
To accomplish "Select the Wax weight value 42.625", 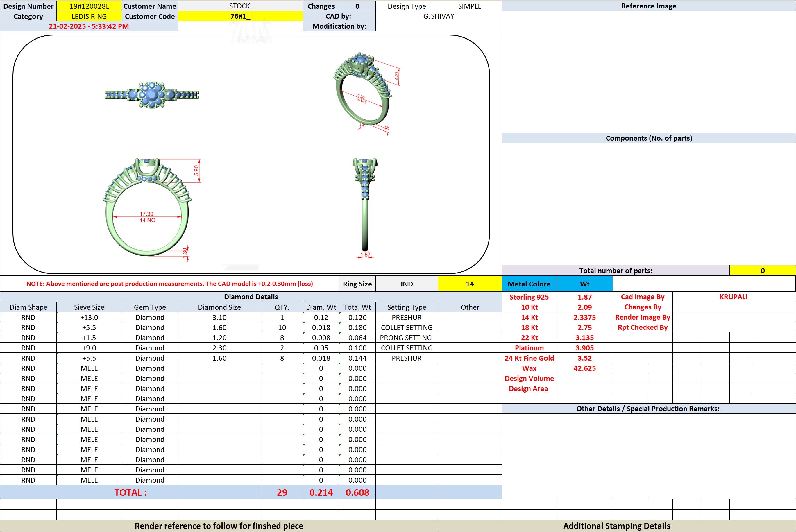I will coord(585,368).
